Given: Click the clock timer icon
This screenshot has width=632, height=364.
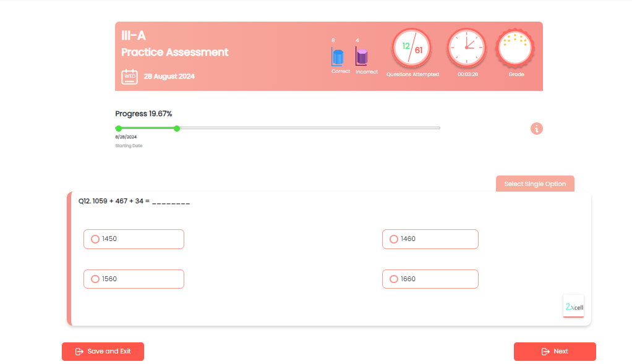Looking at the screenshot, I should click(467, 48).
